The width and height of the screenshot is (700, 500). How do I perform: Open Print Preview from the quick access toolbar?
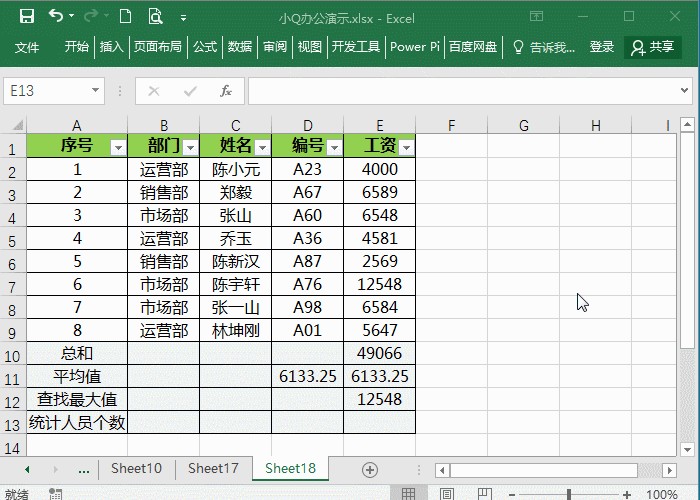[x=155, y=17]
